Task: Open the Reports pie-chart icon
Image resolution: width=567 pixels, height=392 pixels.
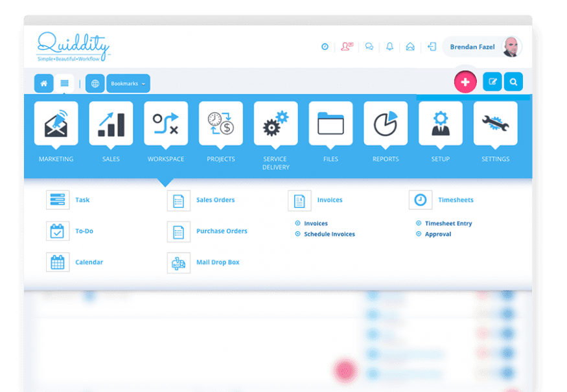Action: point(385,123)
